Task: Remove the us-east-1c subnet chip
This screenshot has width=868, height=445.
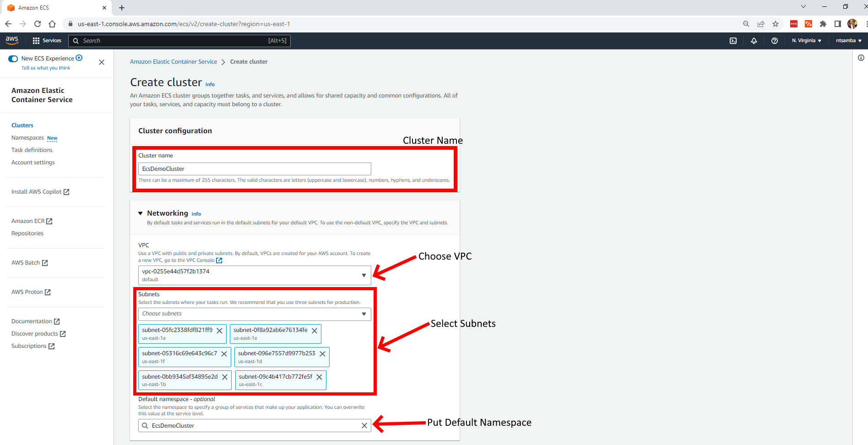Action: click(319, 377)
